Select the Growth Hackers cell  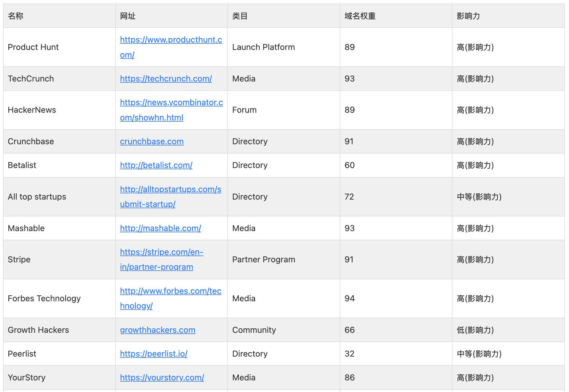click(x=59, y=330)
